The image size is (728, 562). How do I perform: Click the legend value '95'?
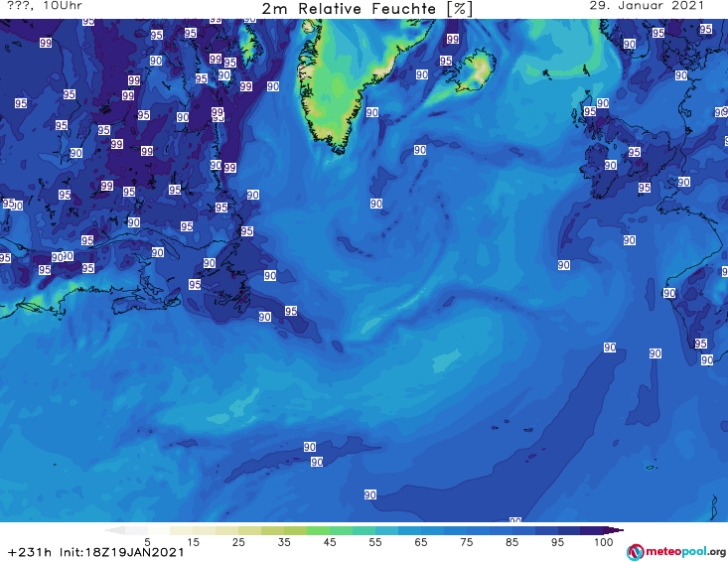[557, 541]
